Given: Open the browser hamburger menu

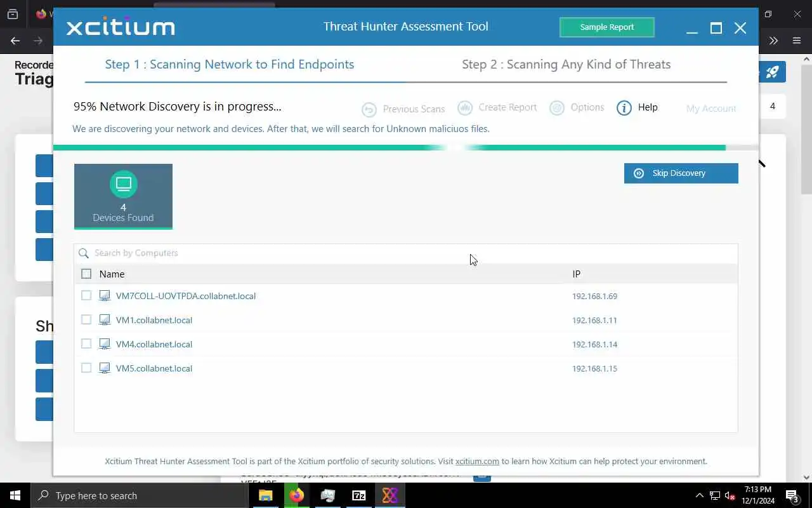Looking at the screenshot, I should pyautogui.click(x=797, y=41).
